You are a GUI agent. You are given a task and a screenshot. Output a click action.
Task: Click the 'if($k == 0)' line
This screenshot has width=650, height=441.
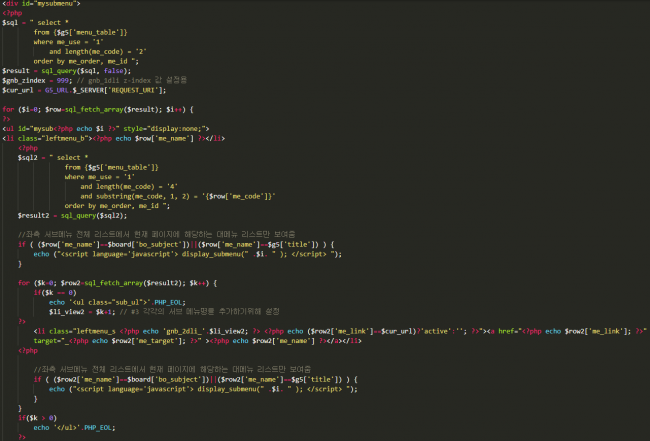tap(55, 293)
